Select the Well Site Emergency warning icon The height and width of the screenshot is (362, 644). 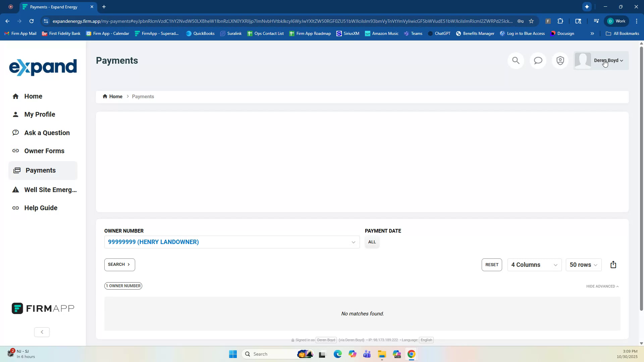[16, 190]
